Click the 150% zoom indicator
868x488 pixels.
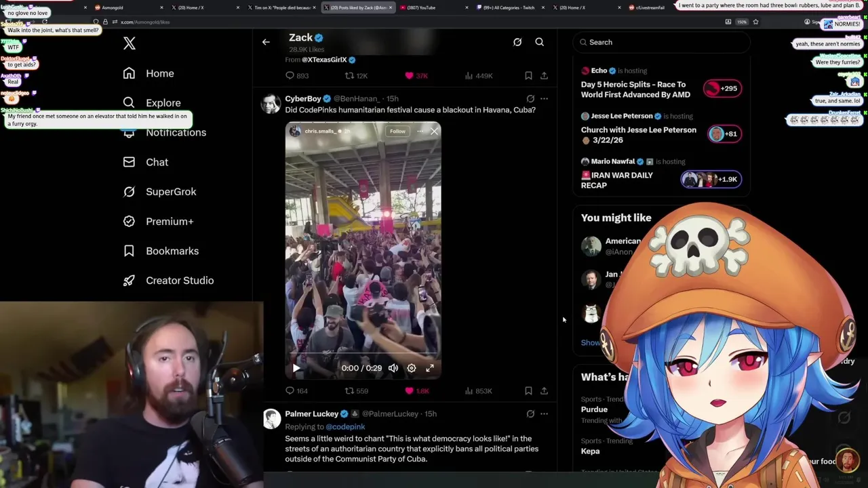tap(742, 22)
